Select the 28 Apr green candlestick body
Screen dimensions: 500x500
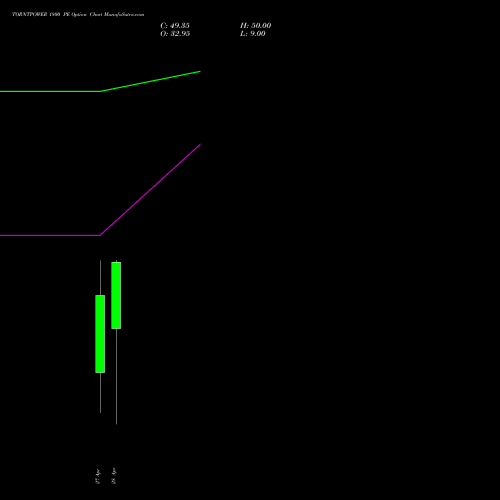coord(116,295)
